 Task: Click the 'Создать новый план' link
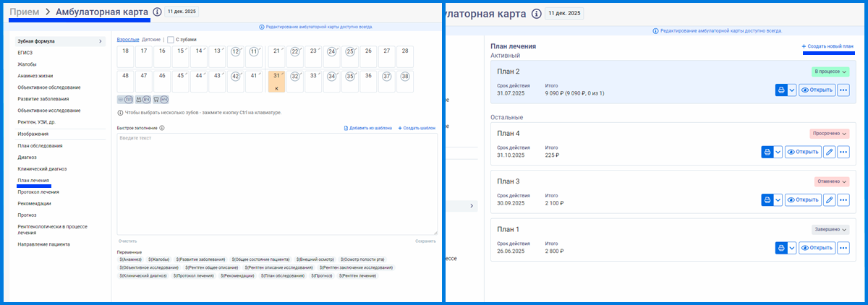(x=827, y=46)
